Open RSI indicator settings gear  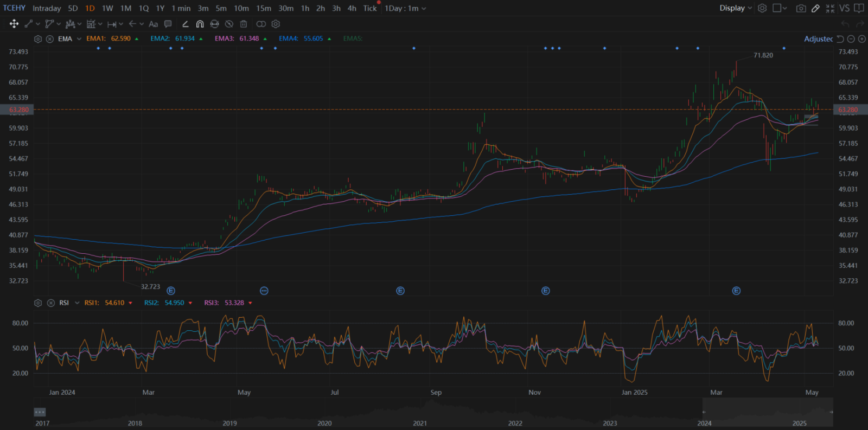pos(38,303)
